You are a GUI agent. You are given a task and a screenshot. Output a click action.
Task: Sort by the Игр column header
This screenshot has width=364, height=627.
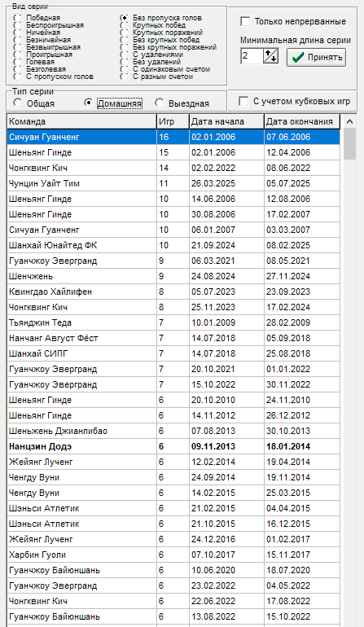click(x=173, y=121)
